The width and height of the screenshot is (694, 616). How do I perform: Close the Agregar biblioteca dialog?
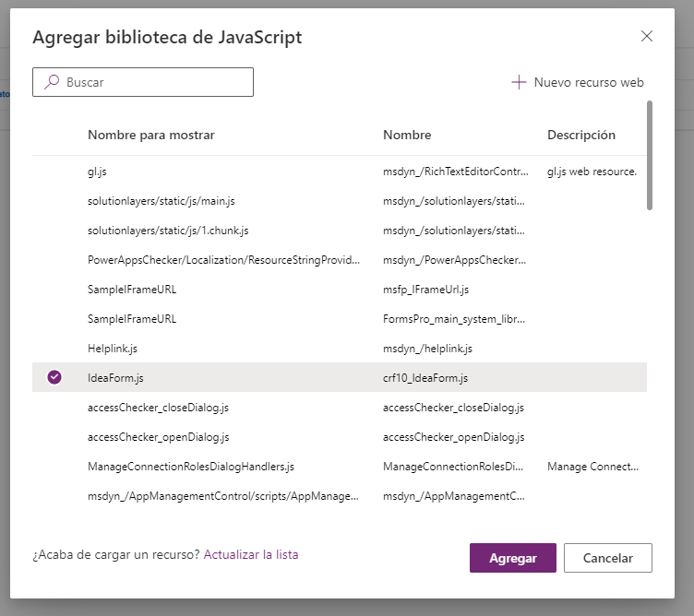pyautogui.click(x=646, y=36)
